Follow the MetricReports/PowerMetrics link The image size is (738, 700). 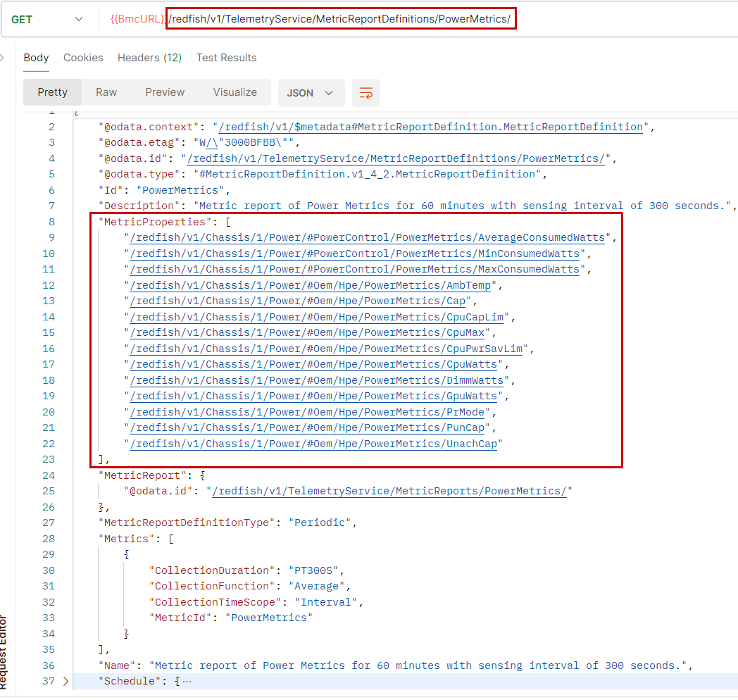pyautogui.click(x=389, y=491)
